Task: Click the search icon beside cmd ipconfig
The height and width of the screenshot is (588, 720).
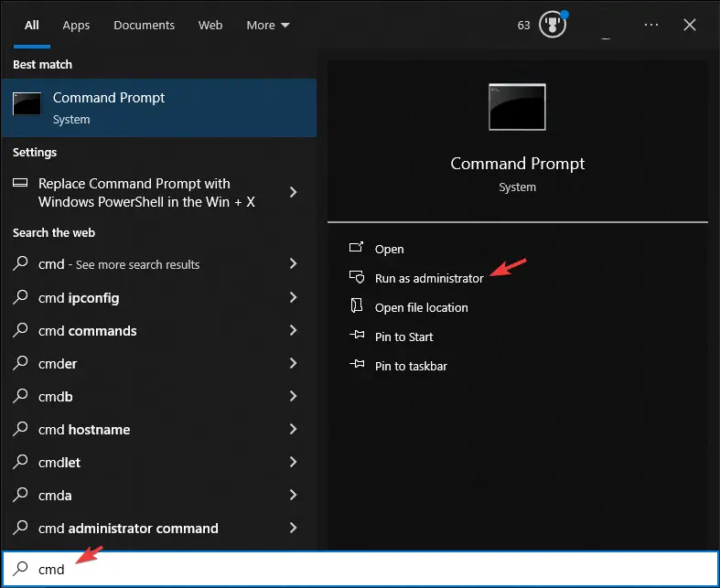Action: point(20,297)
